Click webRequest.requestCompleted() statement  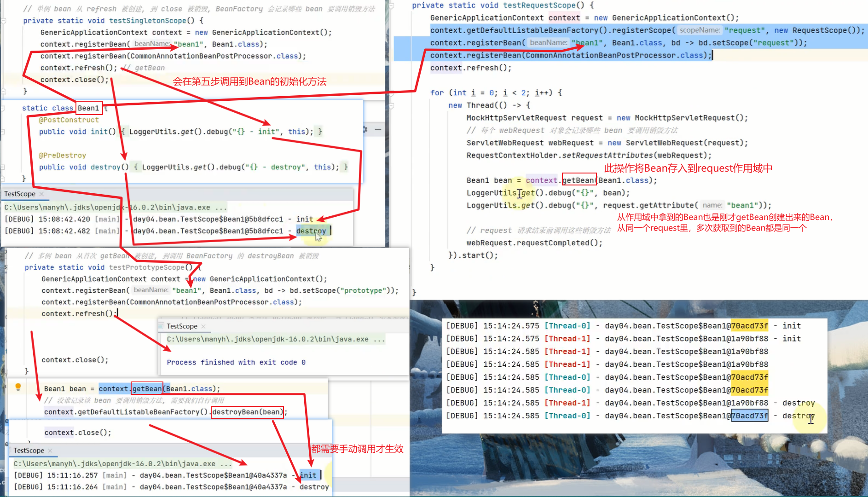point(534,243)
